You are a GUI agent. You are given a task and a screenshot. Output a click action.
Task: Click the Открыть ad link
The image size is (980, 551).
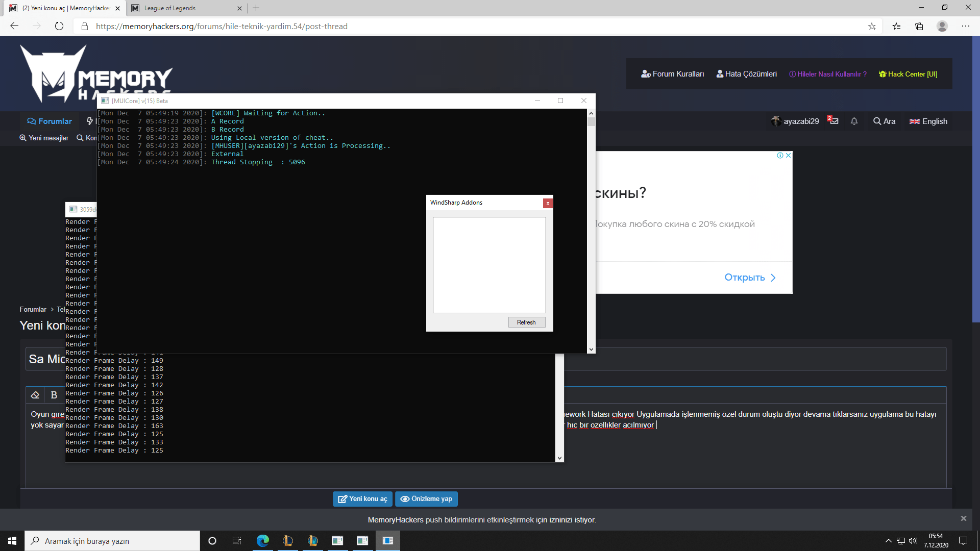pyautogui.click(x=750, y=278)
